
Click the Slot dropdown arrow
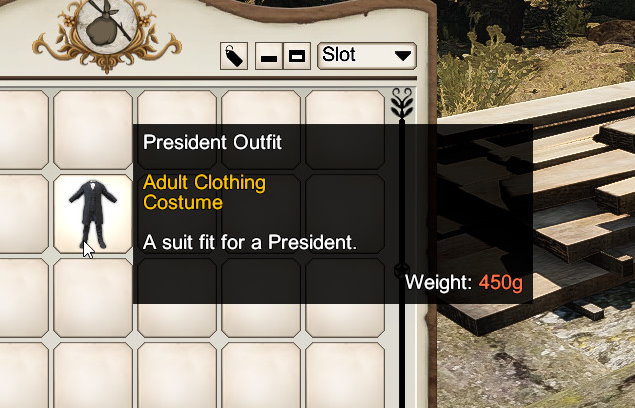click(x=403, y=56)
